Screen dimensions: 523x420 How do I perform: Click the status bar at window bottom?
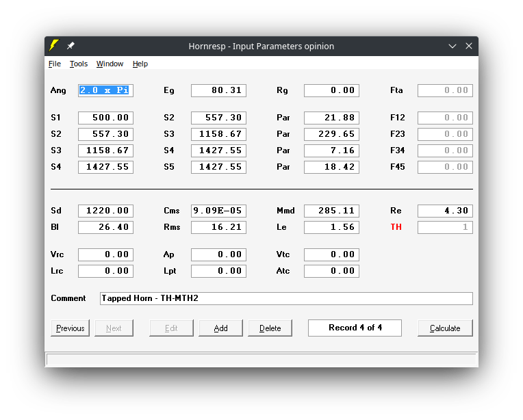[261, 359]
